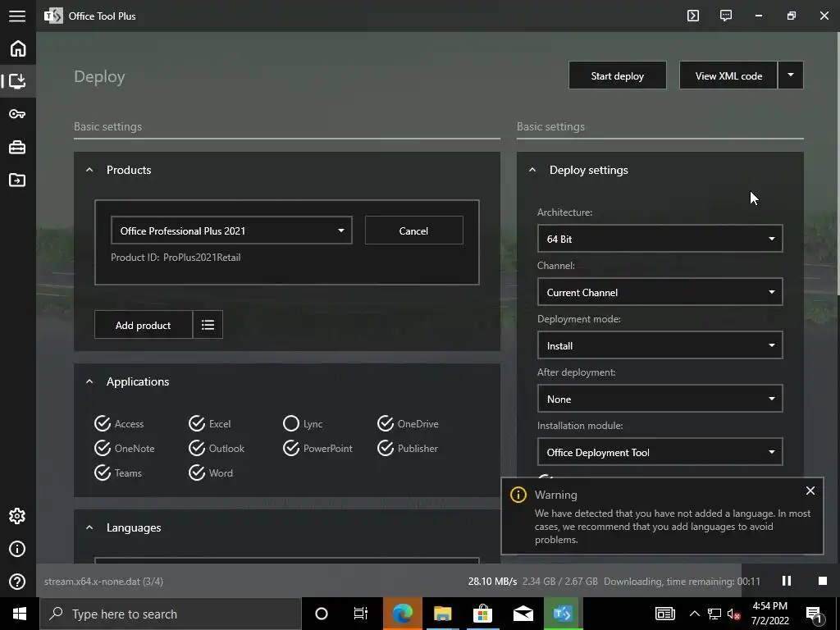The height and width of the screenshot is (630, 840).
Task: Click View XML code button
Action: pos(728,75)
